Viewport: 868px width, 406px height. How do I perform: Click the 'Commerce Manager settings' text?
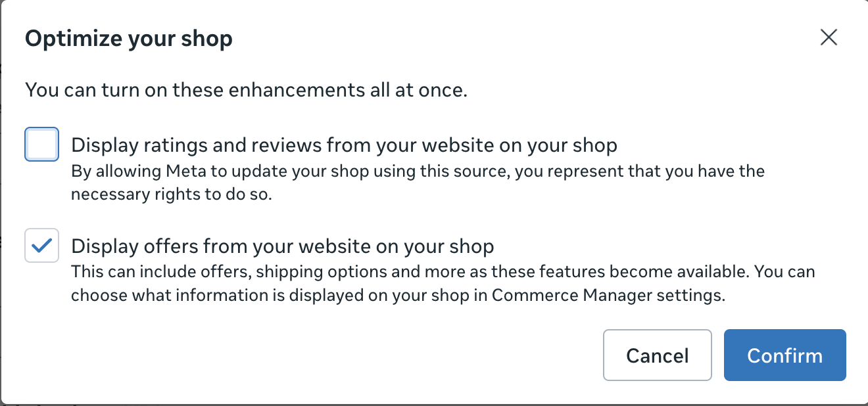608,296
